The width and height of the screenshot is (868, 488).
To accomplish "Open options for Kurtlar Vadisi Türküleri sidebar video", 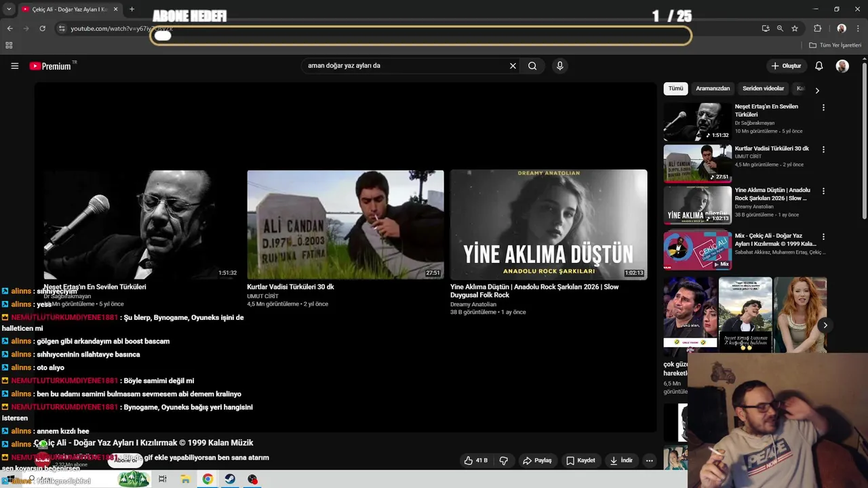I will pos(823,150).
